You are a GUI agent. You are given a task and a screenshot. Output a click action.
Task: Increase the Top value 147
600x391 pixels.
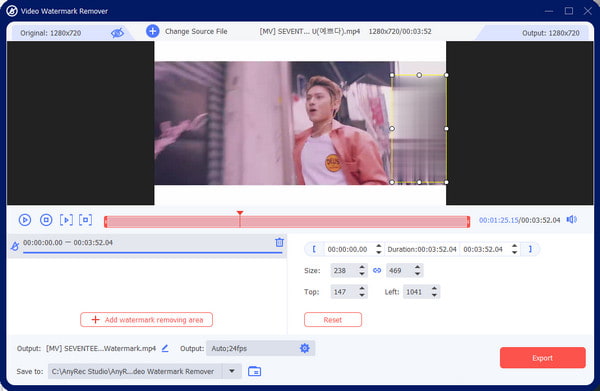click(x=362, y=288)
